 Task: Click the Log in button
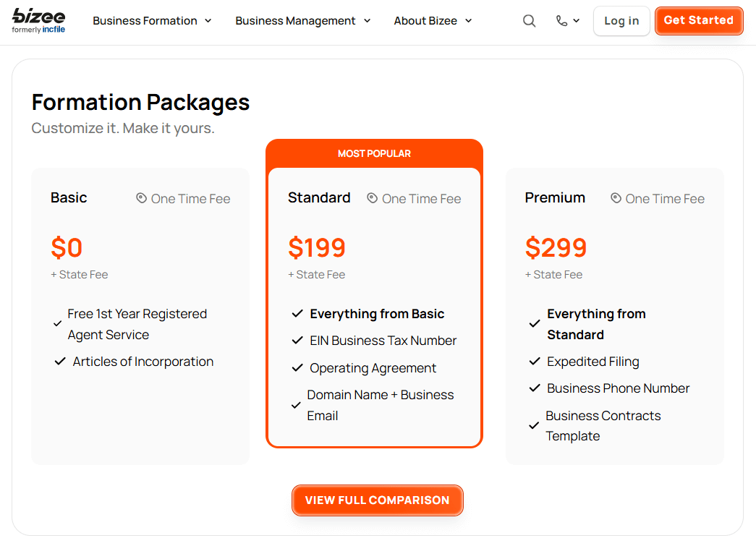pyautogui.click(x=621, y=20)
